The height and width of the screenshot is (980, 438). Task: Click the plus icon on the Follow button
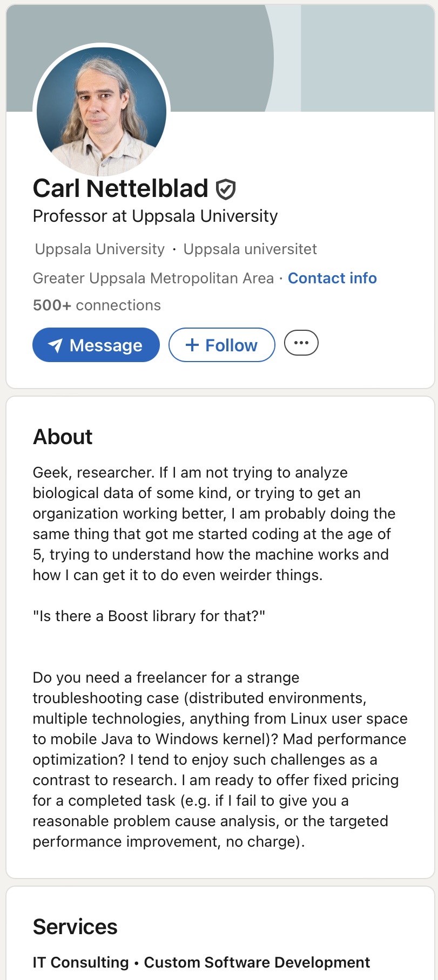coord(192,345)
